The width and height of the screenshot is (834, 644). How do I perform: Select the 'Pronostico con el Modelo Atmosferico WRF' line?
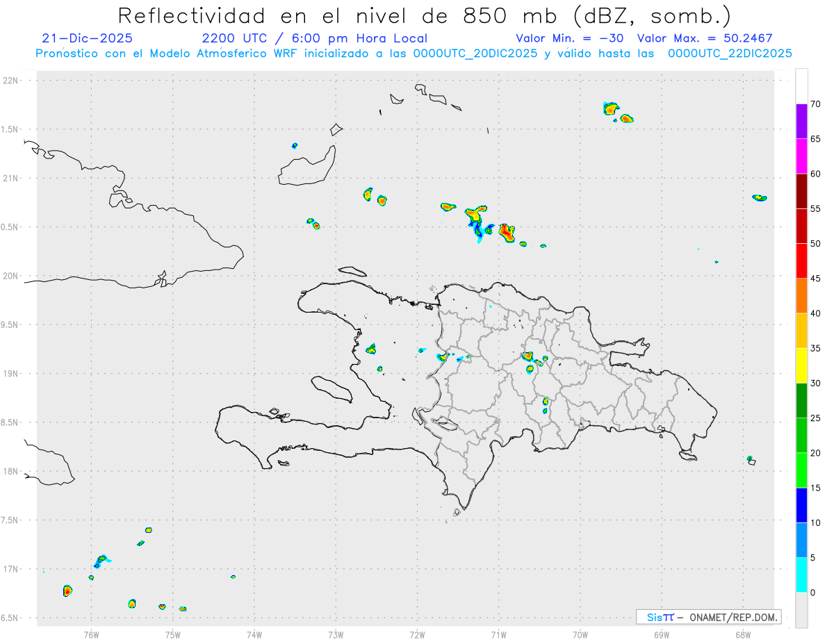tap(414, 53)
